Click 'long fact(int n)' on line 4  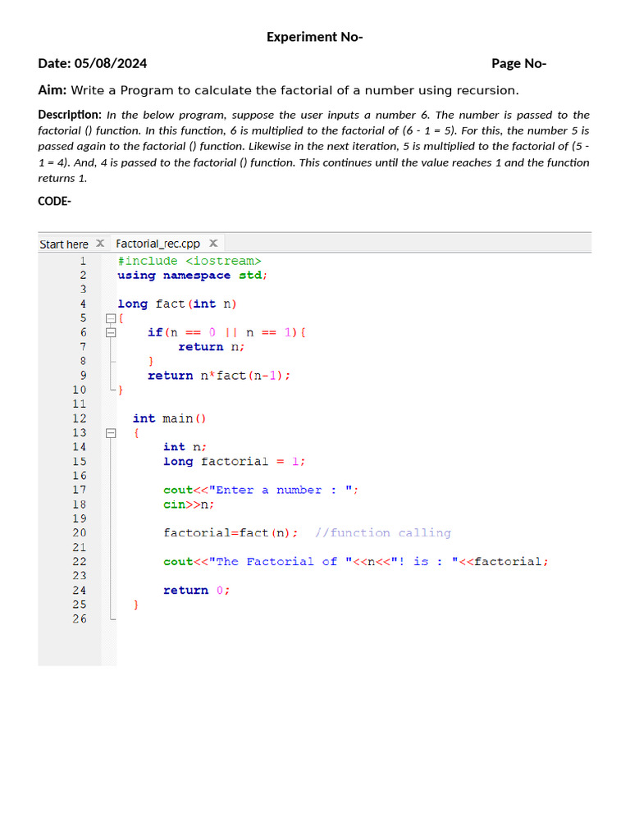[x=177, y=304]
